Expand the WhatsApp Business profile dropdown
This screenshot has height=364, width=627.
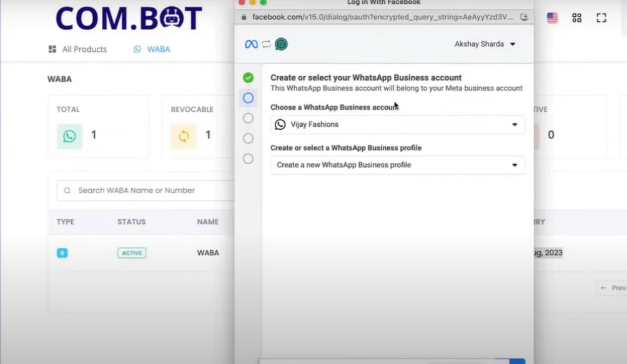[x=398, y=165]
